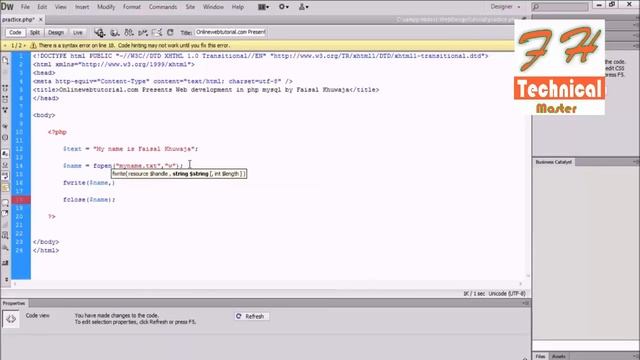Switch to Design view
The height and width of the screenshot is (360, 640).
tap(56, 32)
